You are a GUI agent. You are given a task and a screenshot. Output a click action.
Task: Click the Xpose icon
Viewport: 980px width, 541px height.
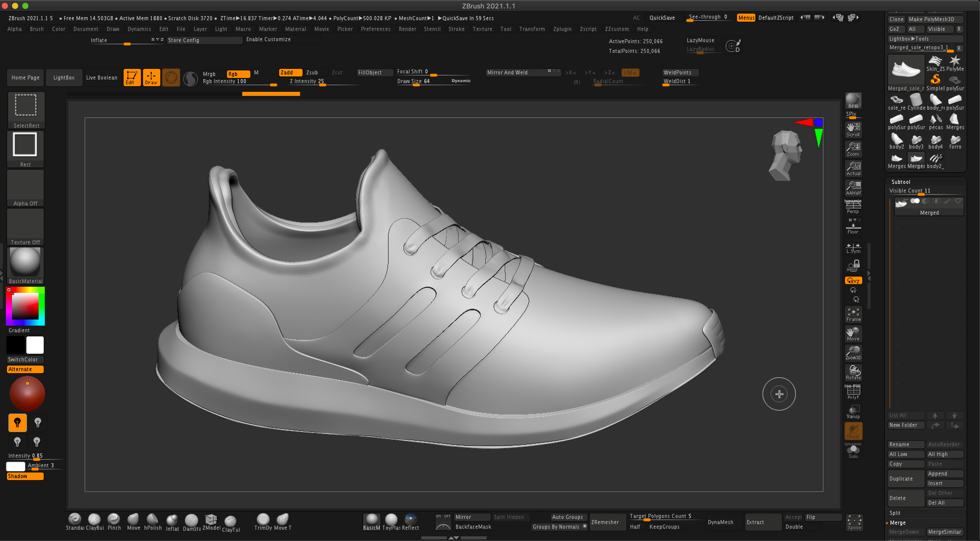(x=854, y=522)
